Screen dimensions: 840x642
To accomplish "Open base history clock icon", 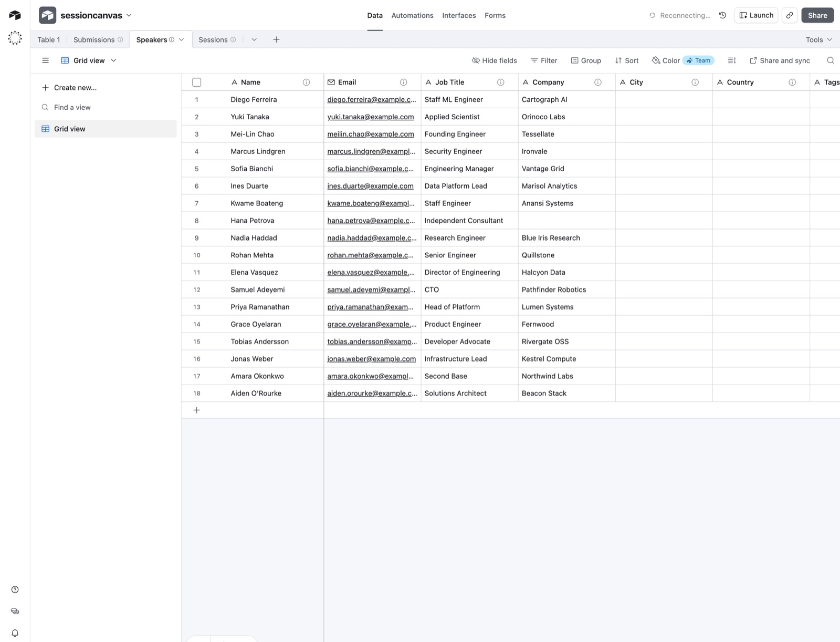I will 722,15.
